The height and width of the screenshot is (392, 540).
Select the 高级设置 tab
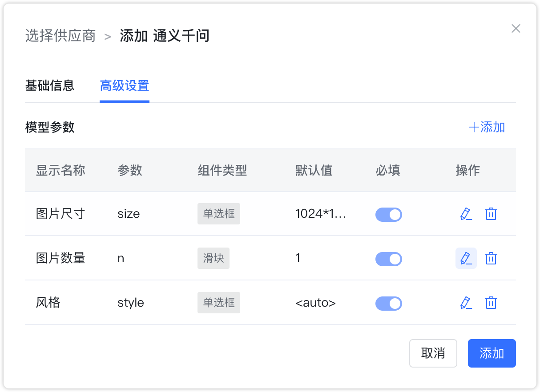tap(125, 86)
